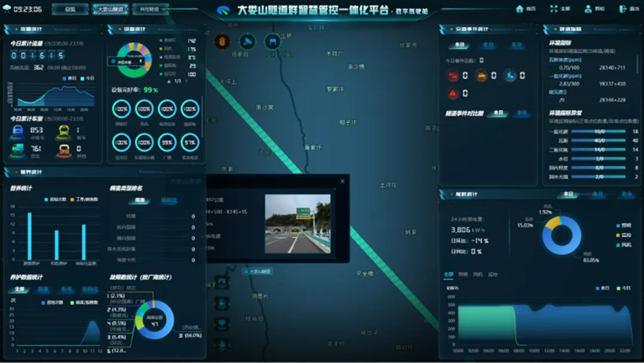
Task: Switch to the 大娄山隧道 top tab
Action: click(110, 9)
